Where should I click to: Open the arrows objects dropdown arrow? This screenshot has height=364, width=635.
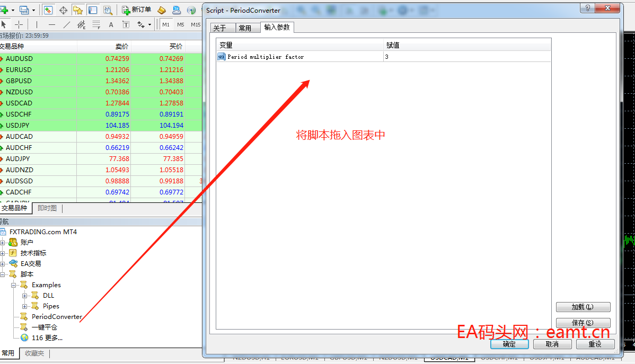click(150, 25)
